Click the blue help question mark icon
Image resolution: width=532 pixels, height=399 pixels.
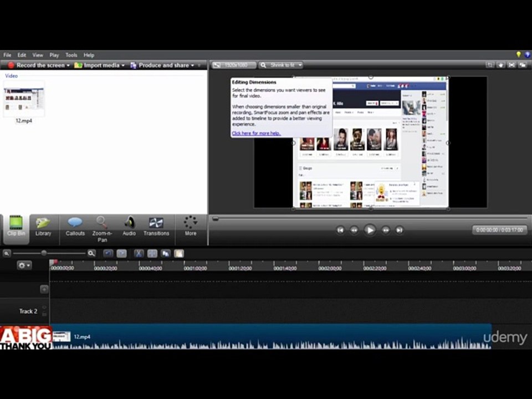[528, 54]
